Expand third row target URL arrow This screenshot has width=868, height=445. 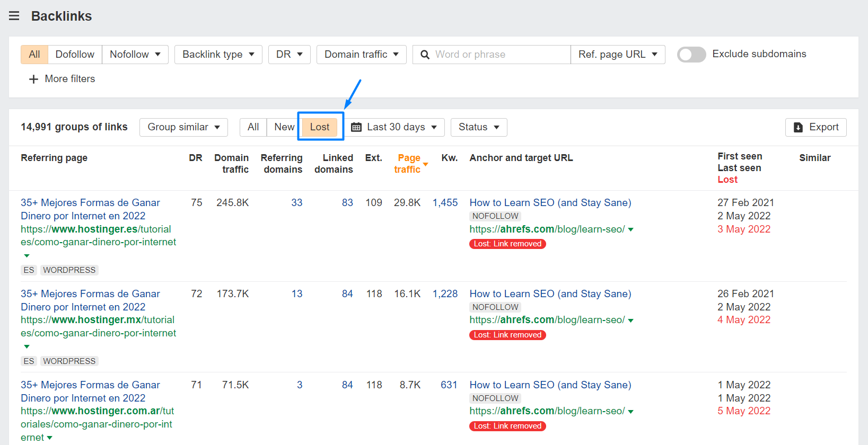[x=630, y=412]
